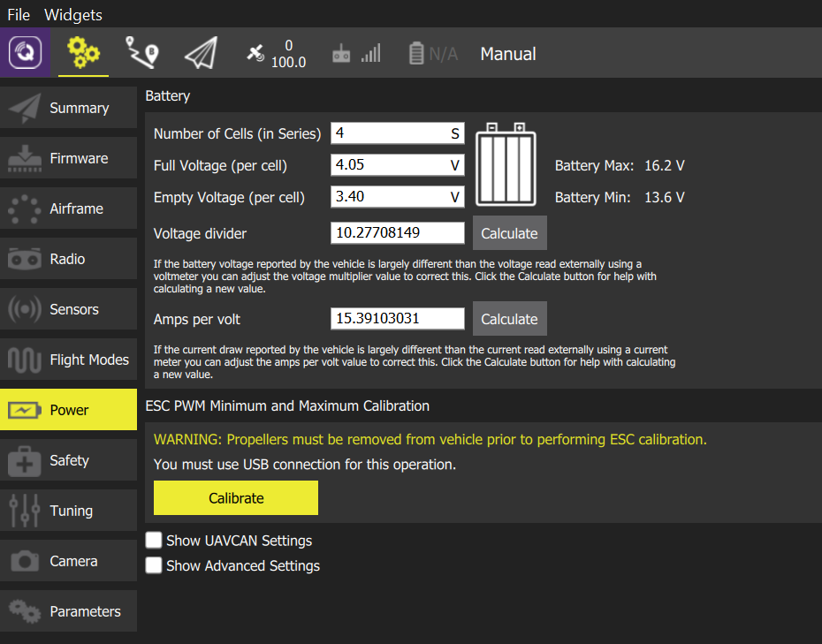Open the Manual flight mode selector
The width and height of the screenshot is (822, 644).
507,54
